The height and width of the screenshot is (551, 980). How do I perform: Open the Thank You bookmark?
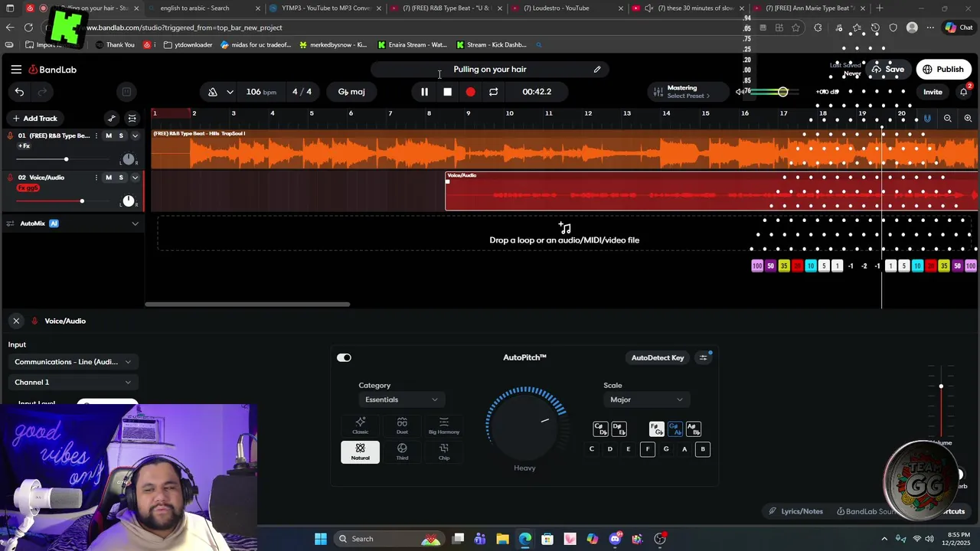[115, 45]
